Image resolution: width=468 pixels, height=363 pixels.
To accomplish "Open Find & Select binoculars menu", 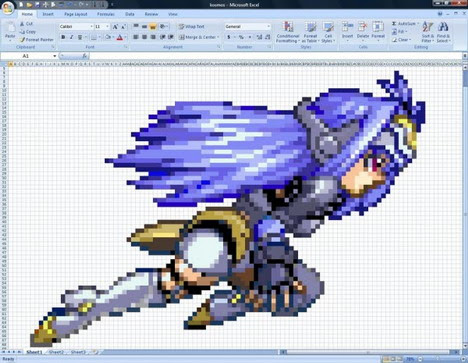I will click(443, 32).
